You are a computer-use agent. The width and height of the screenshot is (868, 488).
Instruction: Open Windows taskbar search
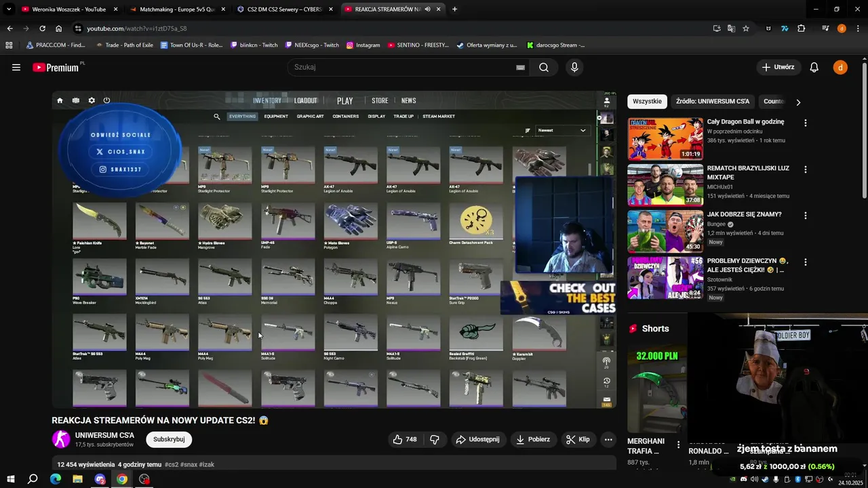click(x=33, y=479)
